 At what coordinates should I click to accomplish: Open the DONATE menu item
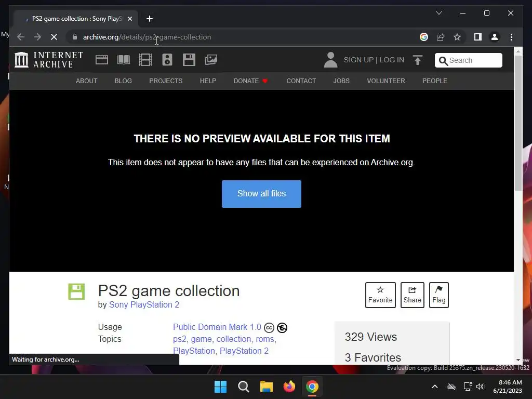pos(250,81)
